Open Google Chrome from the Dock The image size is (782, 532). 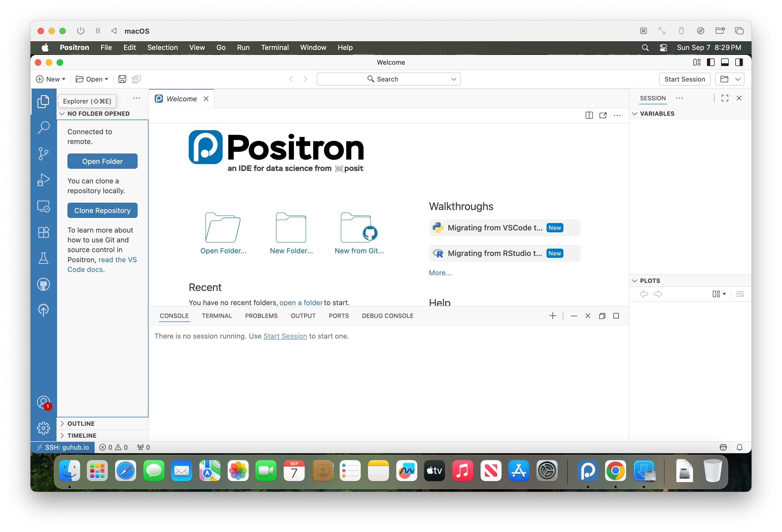pyautogui.click(x=615, y=471)
